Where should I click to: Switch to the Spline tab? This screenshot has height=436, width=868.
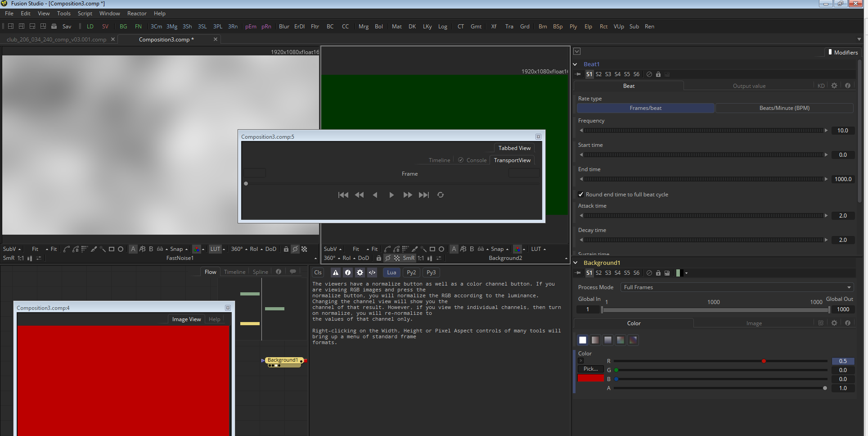[x=260, y=272]
